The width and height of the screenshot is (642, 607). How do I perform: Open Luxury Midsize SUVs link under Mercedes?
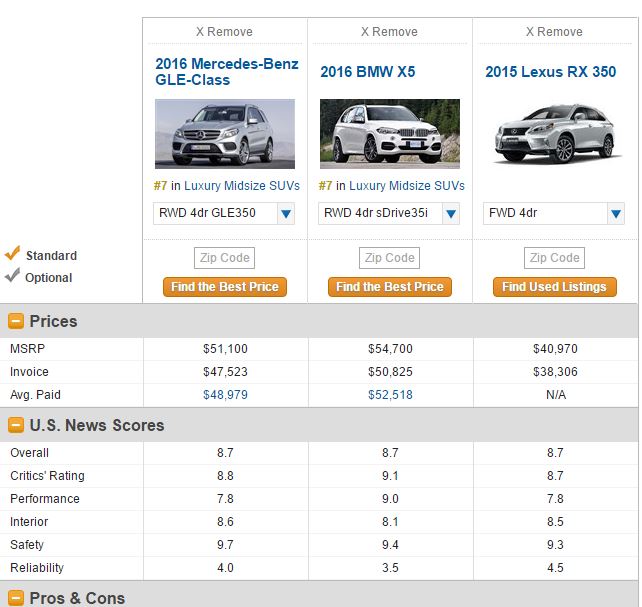[242, 186]
